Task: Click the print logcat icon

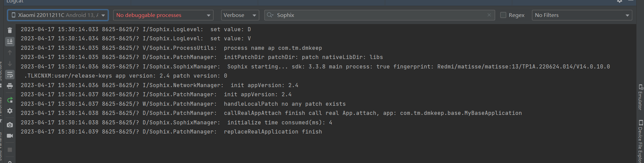Action: [10, 86]
